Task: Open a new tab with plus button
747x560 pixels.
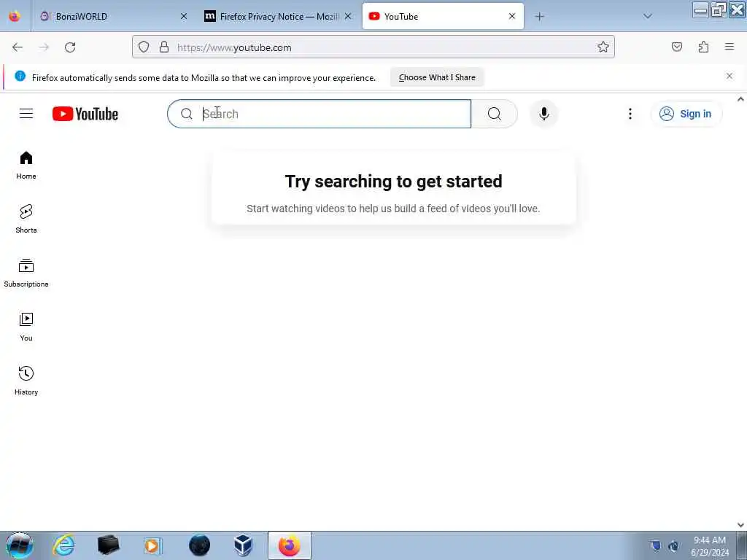Action: [x=539, y=17]
